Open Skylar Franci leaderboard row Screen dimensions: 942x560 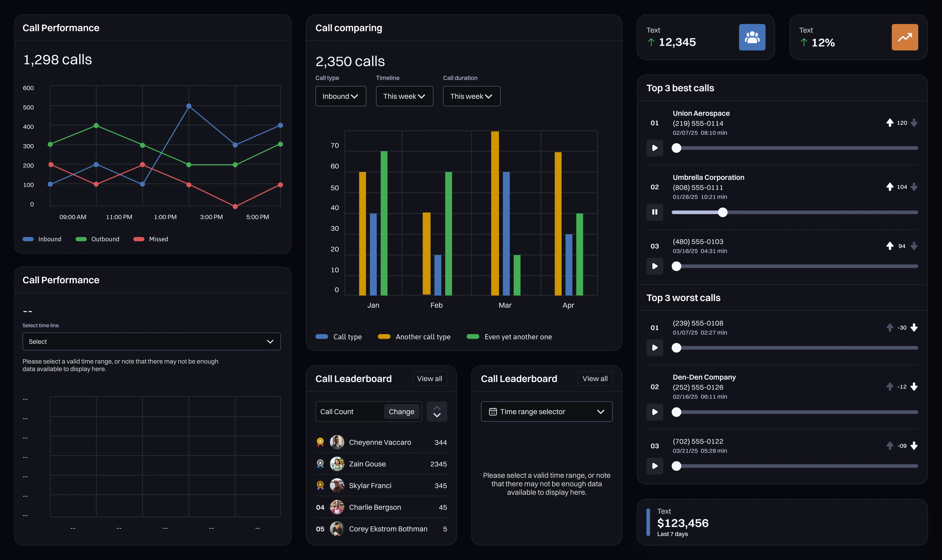381,485
